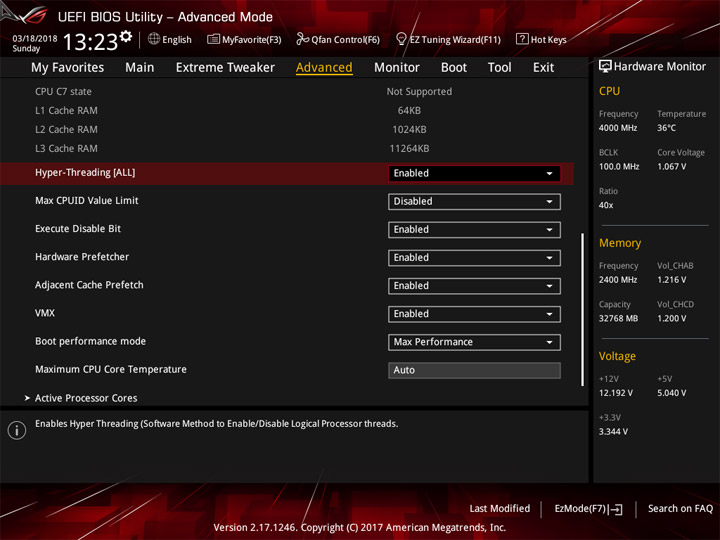Open Boot performance mode dropdown
The width and height of the screenshot is (720, 540).
point(474,342)
